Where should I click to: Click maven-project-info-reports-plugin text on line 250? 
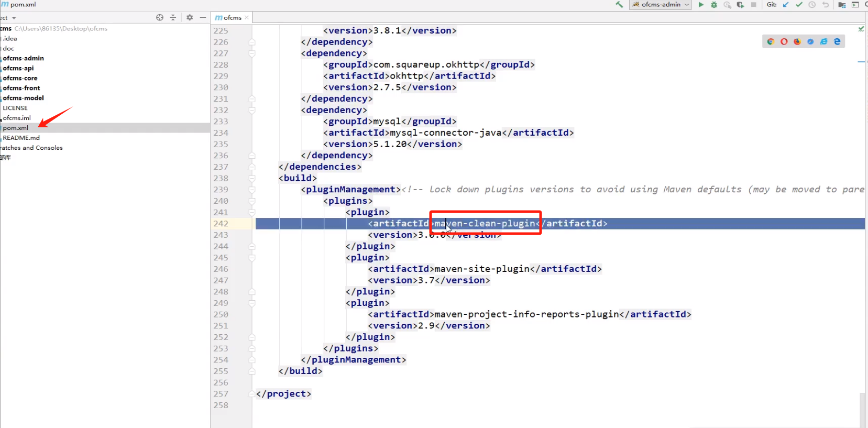[x=527, y=314]
